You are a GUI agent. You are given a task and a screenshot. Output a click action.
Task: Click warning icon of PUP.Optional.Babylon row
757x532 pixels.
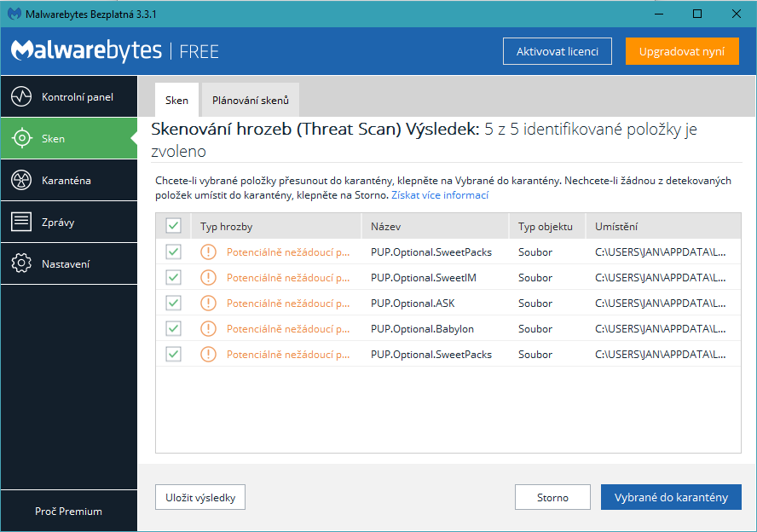coord(208,329)
